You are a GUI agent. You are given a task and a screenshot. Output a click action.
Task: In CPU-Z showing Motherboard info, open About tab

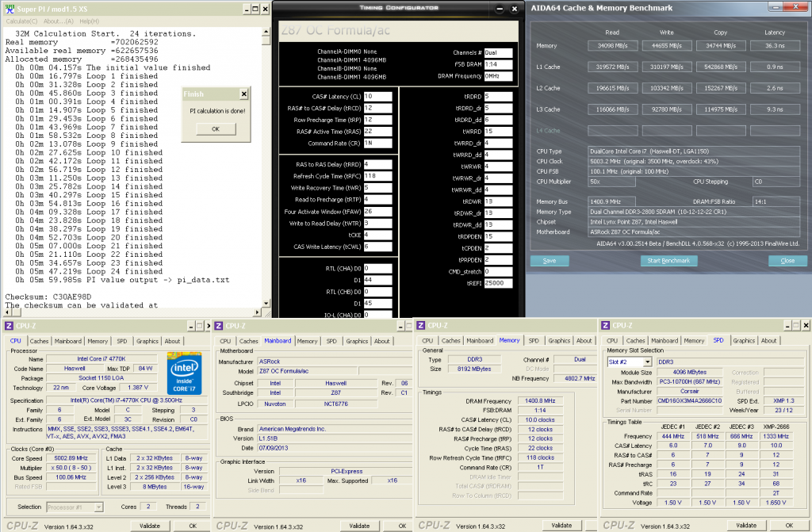click(381, 341)
